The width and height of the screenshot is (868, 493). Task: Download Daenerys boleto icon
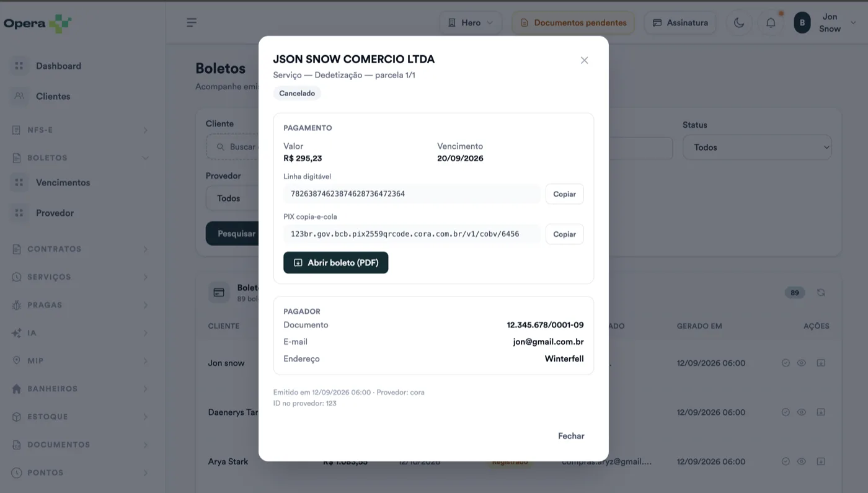(x=821, y=412)
